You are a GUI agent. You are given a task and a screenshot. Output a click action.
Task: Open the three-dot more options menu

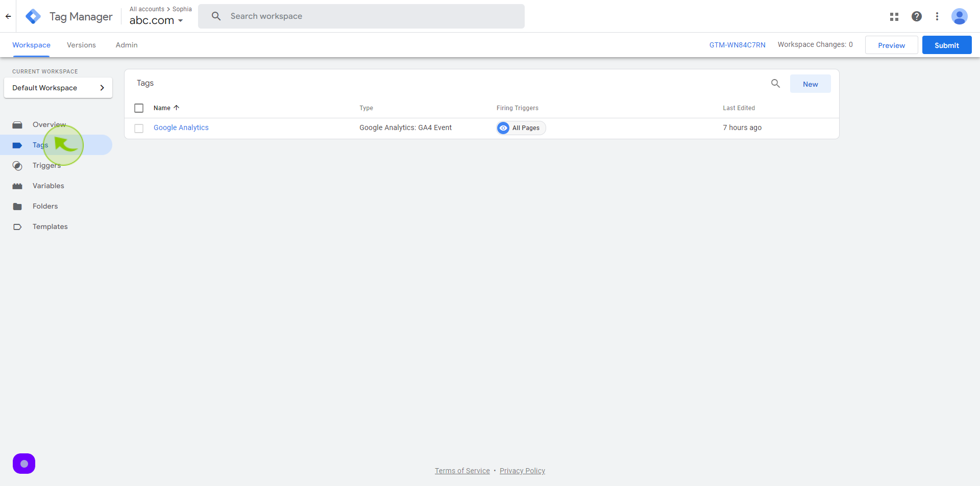click(x=937, y=16)
